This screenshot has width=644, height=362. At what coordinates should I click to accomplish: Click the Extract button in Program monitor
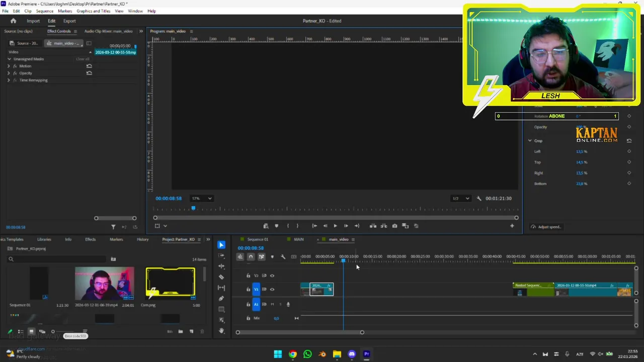[x=383, y=226]
